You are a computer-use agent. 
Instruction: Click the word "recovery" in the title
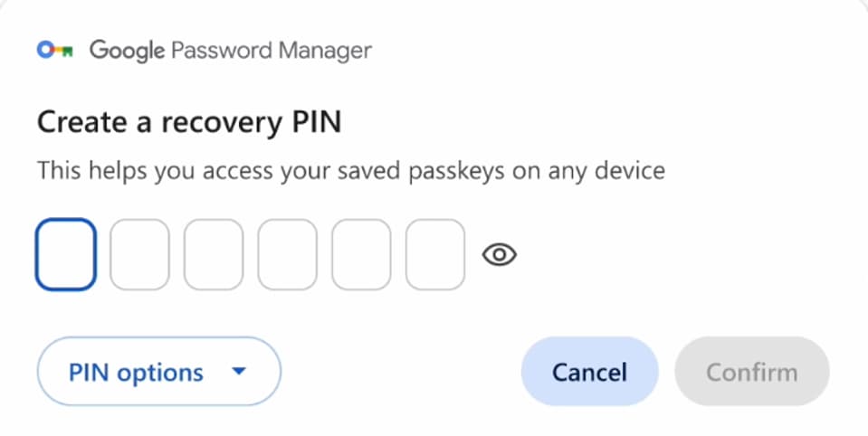pos(220,123)
